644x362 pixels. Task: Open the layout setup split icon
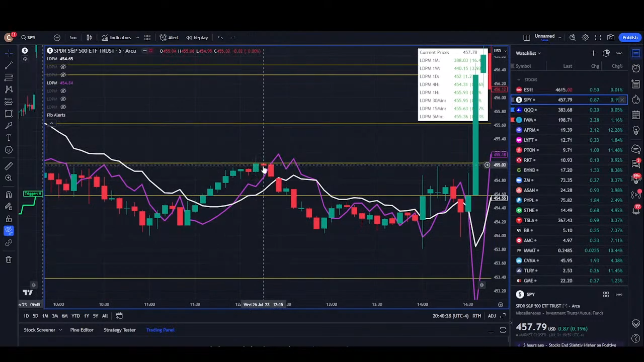(527, 38)
